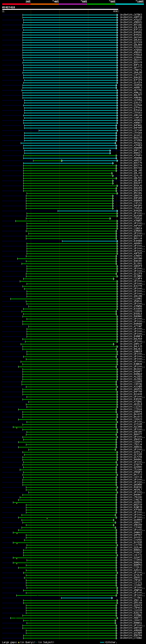Select hit label UniRef100_Q6YT73
This screenshot has height=644, width=146.
pyautogui.click(x=131, y=67)
